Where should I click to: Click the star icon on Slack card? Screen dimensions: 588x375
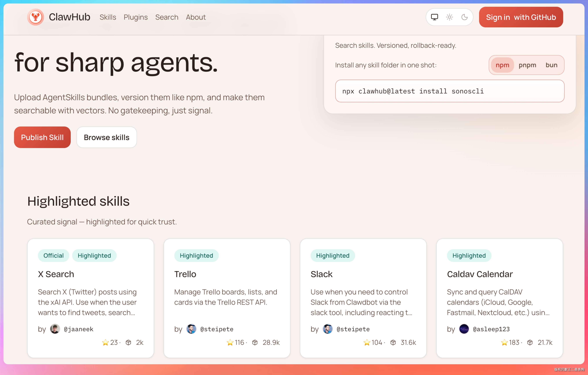367,342
